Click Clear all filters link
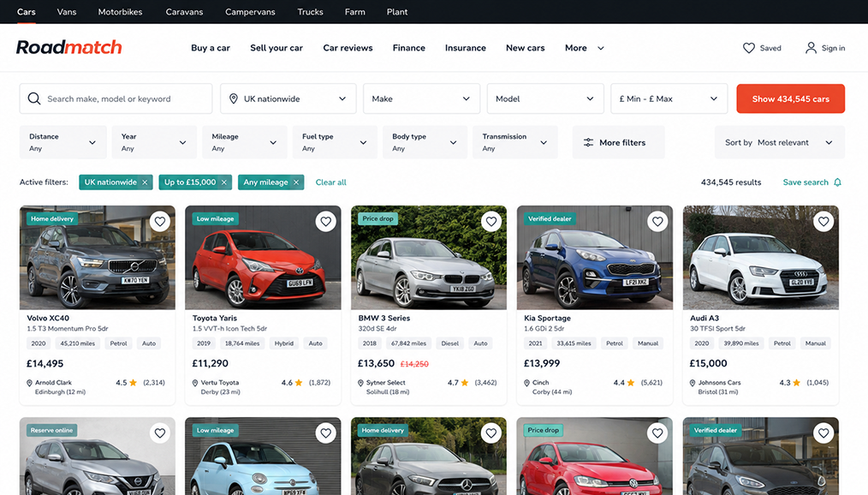868x495 pixels. click(331, 182)
